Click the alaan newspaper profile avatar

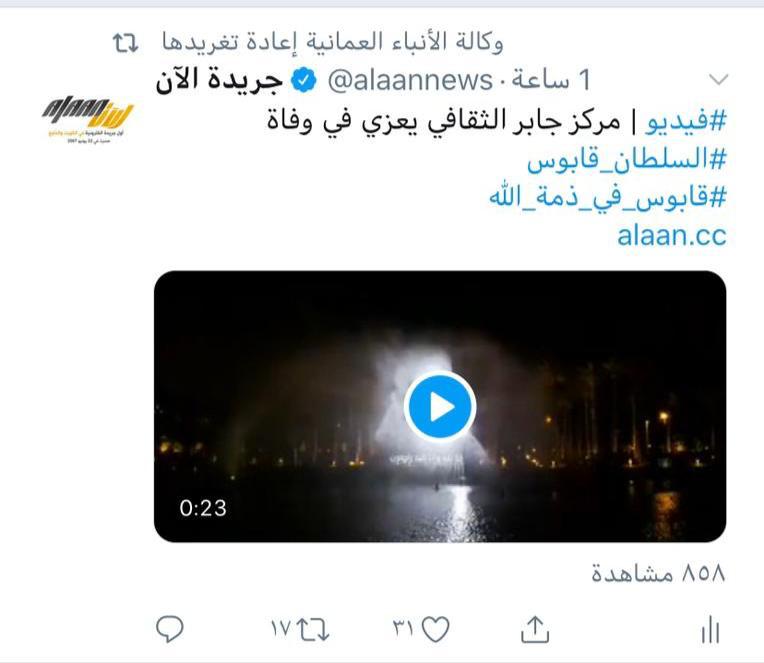pos(87,119)
